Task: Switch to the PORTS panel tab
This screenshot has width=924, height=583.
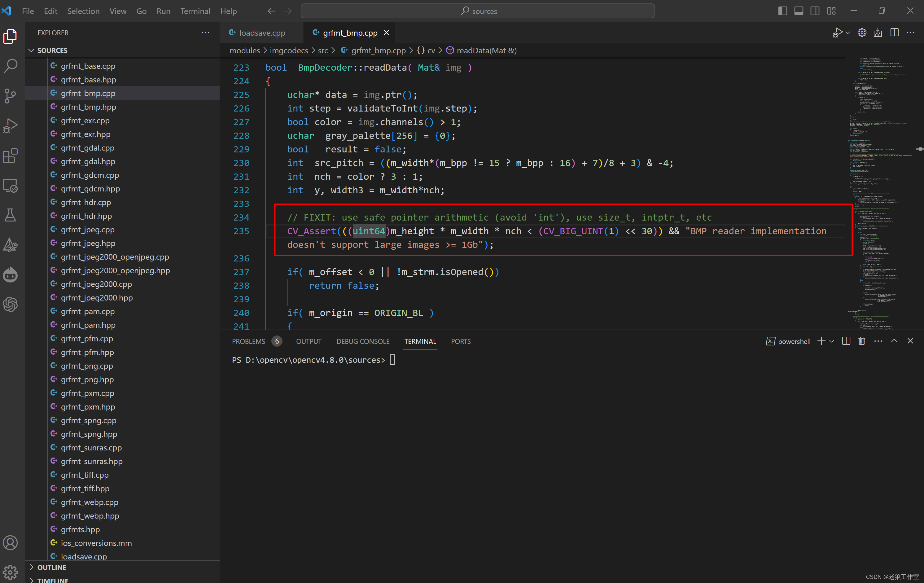Action: [461, 341]
